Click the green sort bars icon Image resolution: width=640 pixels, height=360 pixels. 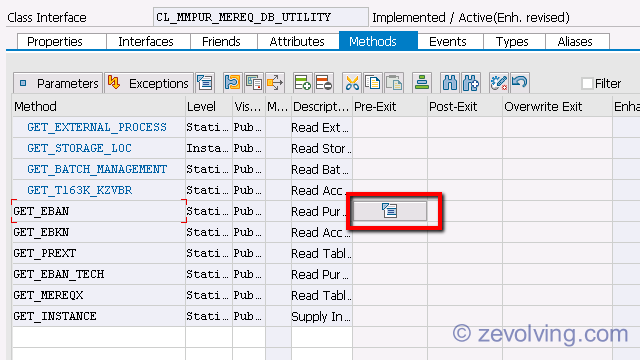tap(422, 83)
